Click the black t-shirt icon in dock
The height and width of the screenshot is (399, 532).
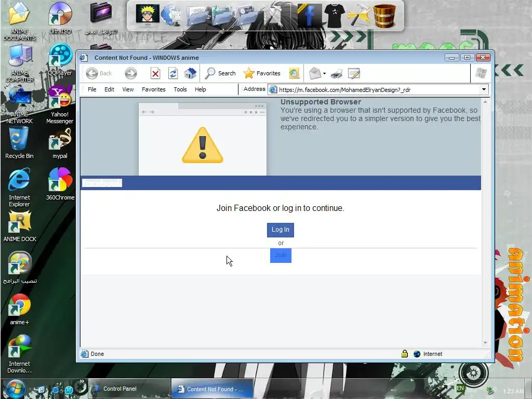335,15
